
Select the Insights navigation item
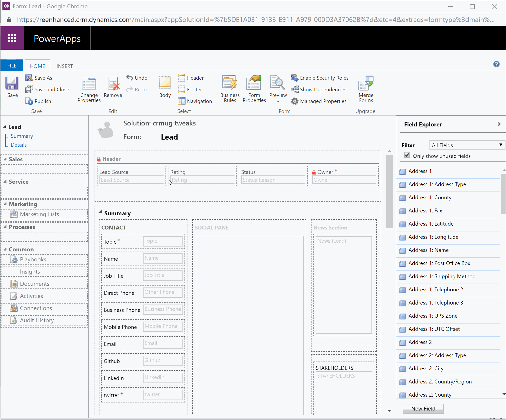44,272
